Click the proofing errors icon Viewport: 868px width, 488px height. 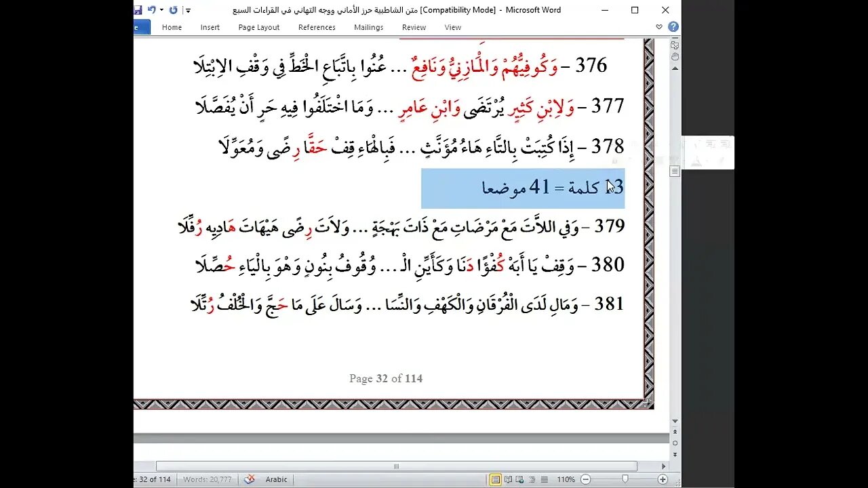pos(249,479)
